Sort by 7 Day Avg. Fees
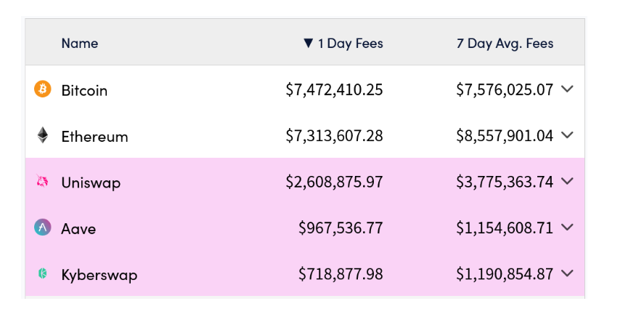644x309 pixels. [505, 44]
